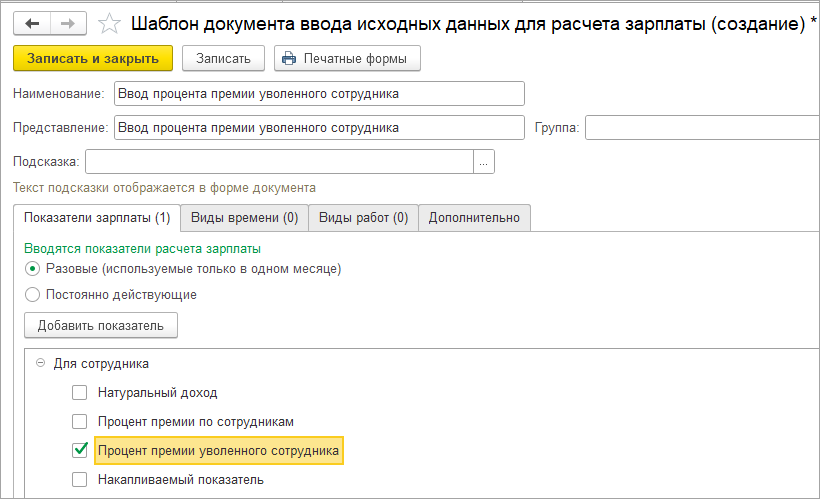Tick the Накапливаемый показатель checkbox
Image resolution: width=820 pixels, height=499 pixels.
click(80, 480)
